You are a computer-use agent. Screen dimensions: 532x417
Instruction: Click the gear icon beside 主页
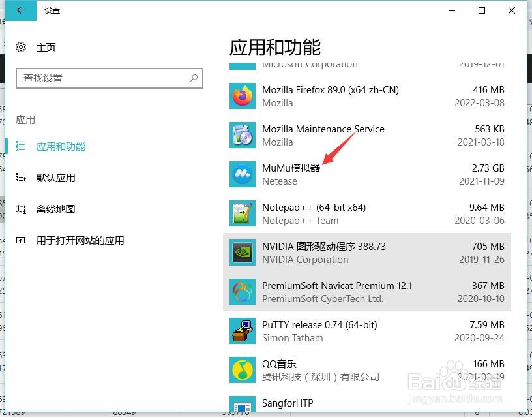[x=19, y=47]
